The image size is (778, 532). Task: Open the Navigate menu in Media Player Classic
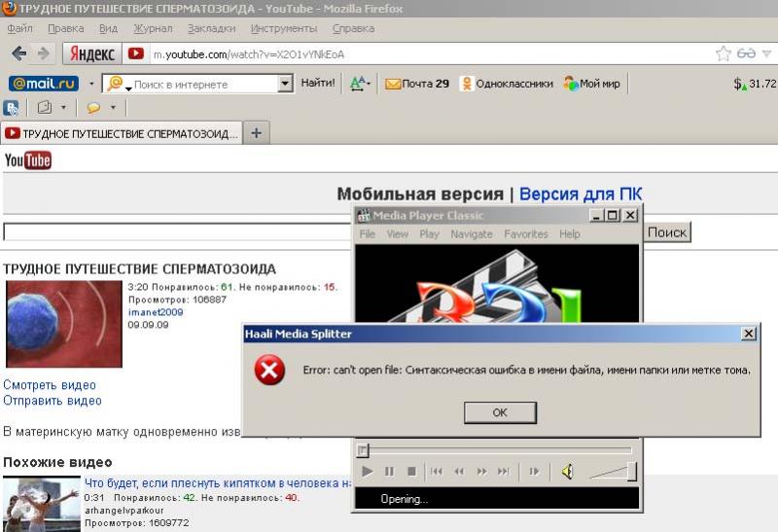(x=472, y=234)
